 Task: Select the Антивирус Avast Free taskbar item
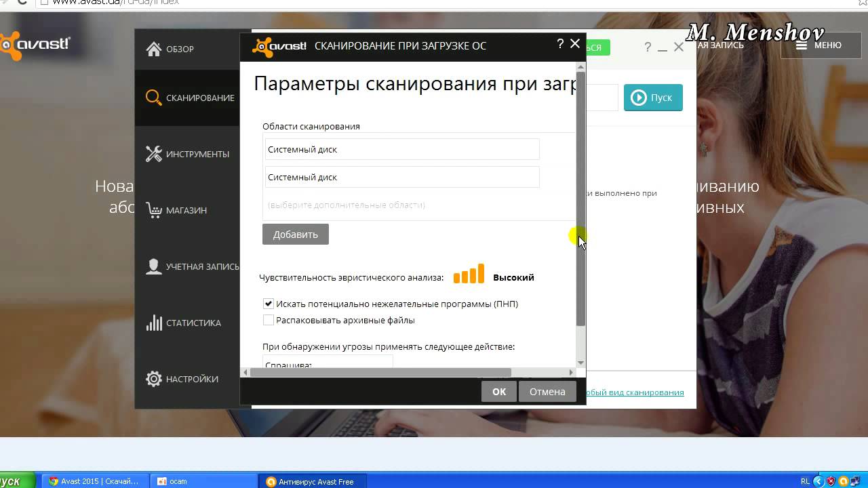[312, 481]
